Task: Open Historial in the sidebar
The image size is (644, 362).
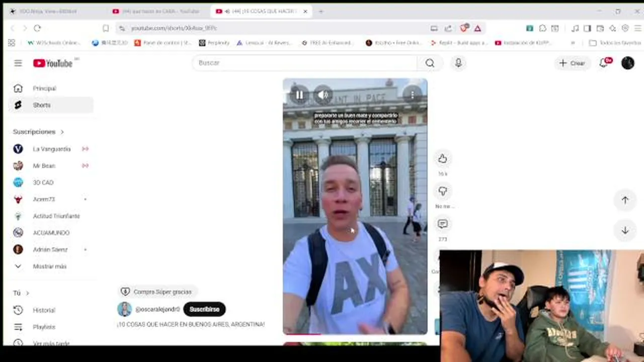Action: pos(50,310)
